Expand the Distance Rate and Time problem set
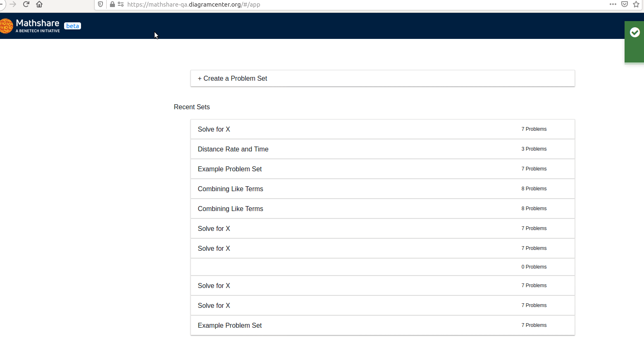This screenshot has width=644, height=348. 233,149
